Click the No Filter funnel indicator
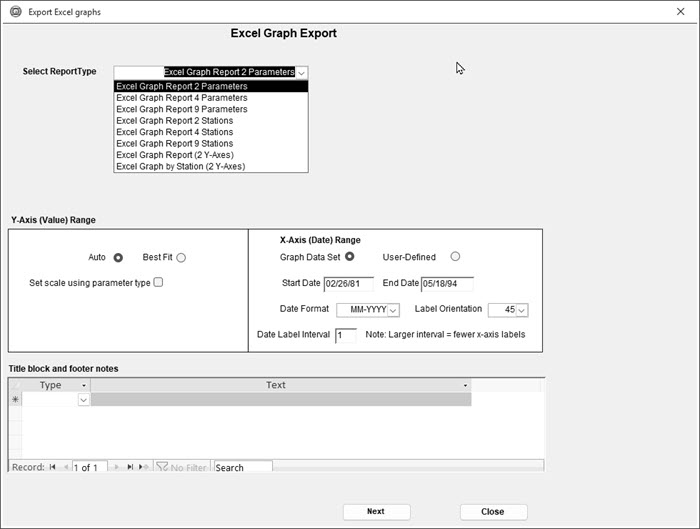700x529 pixels. pyautogui.click(x=182, y=467)
